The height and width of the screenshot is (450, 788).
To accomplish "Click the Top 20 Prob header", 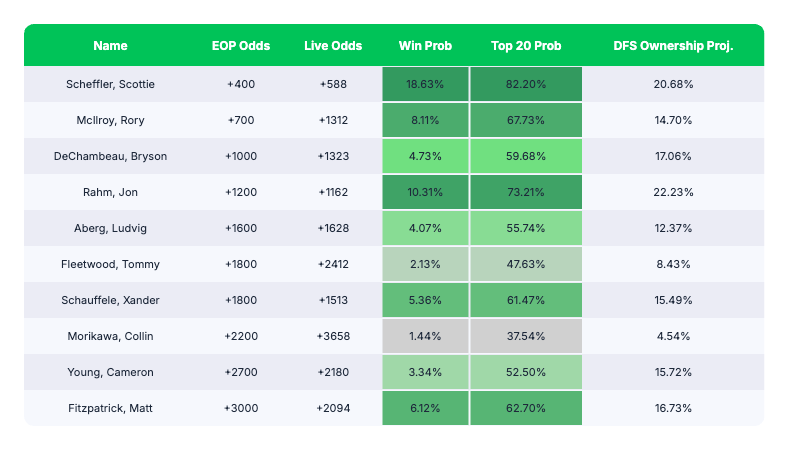I will coord(525,46).
